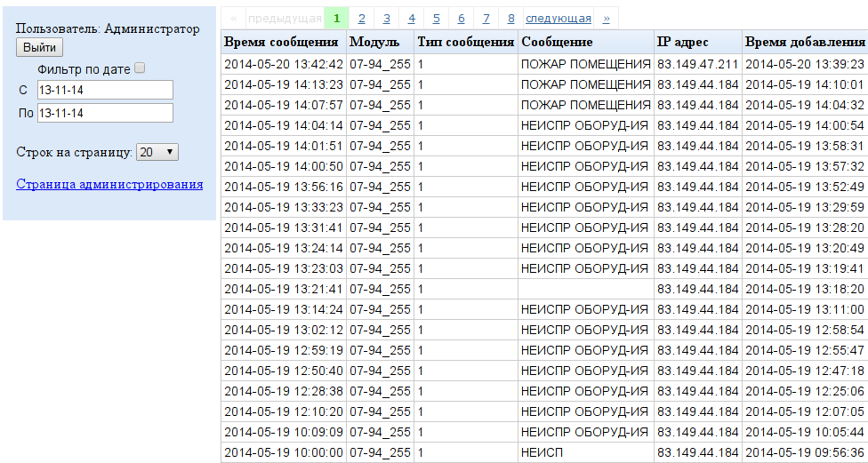Image resolution: width=868 pixels, height=463 pixels.
Task: Open the Страница администрирования link
Action: point(109,184)
